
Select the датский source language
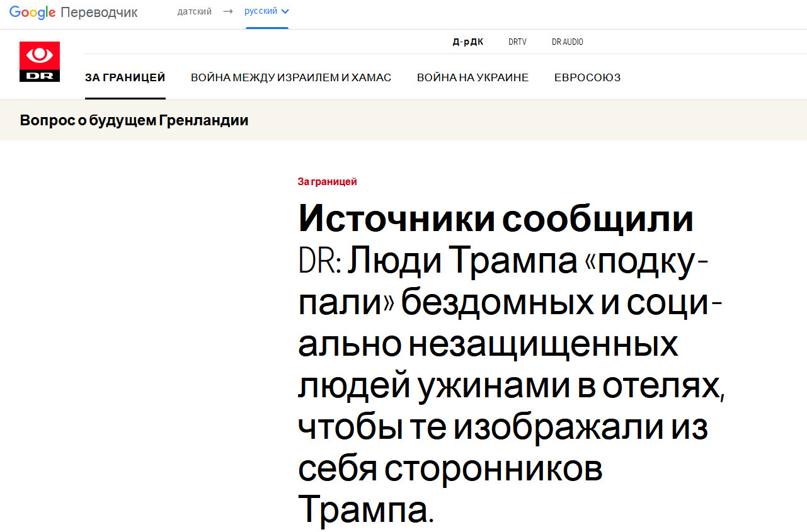coord(194,11)
